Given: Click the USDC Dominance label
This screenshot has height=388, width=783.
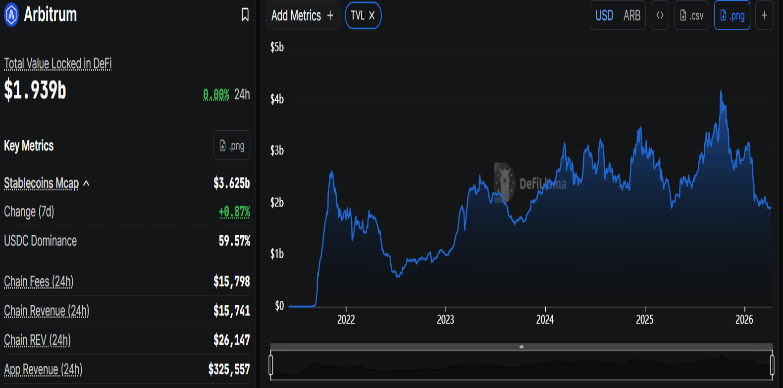Looking at the screenshot, I should pyautogui.click(x=40, y=241).
